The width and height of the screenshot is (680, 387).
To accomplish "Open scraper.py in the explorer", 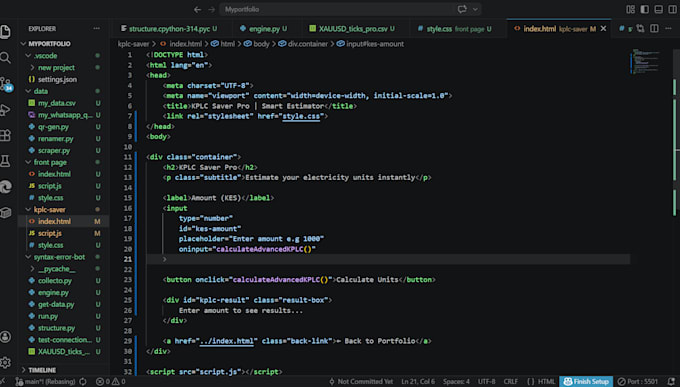I will click(54, 151).
